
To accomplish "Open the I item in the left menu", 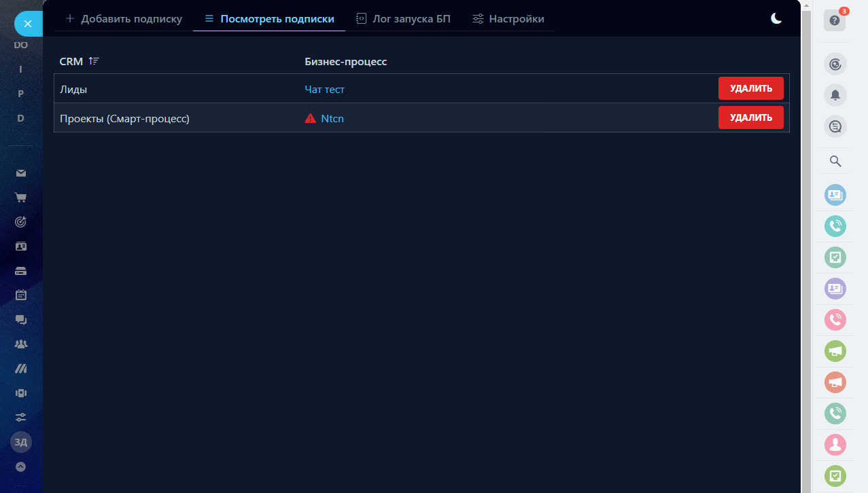I will pyautogui.click(x=21, y=69).
